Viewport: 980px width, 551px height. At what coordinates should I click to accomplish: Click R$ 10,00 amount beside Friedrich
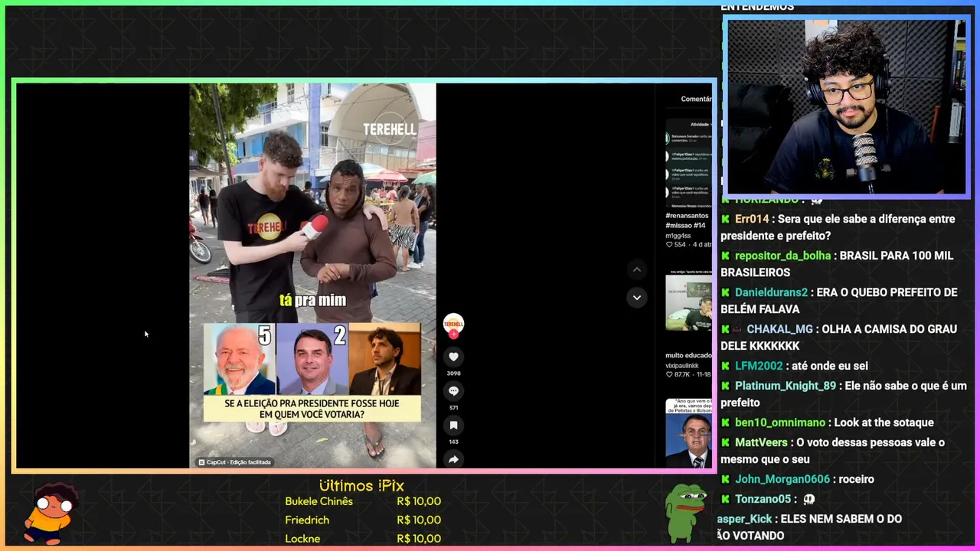[419, 520]
